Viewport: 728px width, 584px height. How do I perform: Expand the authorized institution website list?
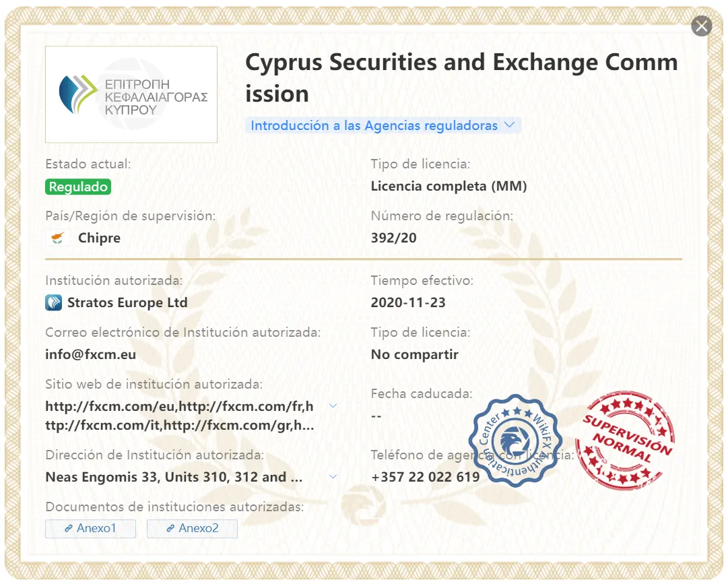click(333, 405)
